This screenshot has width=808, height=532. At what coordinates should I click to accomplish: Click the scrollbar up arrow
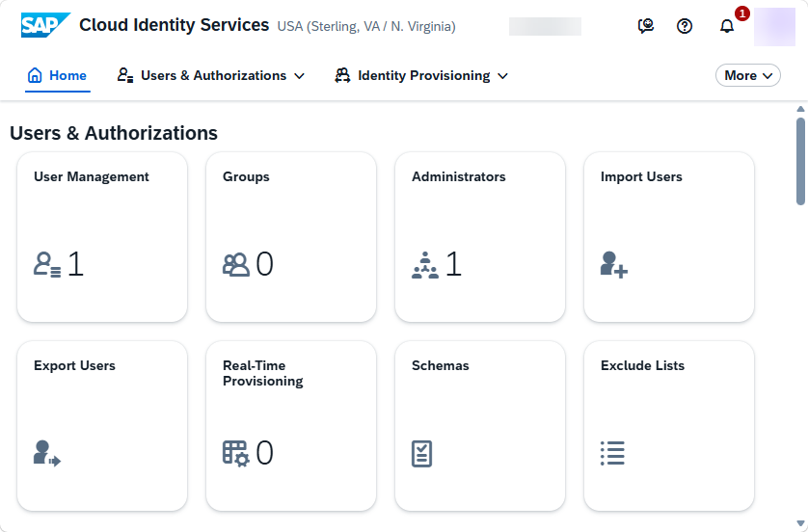(800, 109)
